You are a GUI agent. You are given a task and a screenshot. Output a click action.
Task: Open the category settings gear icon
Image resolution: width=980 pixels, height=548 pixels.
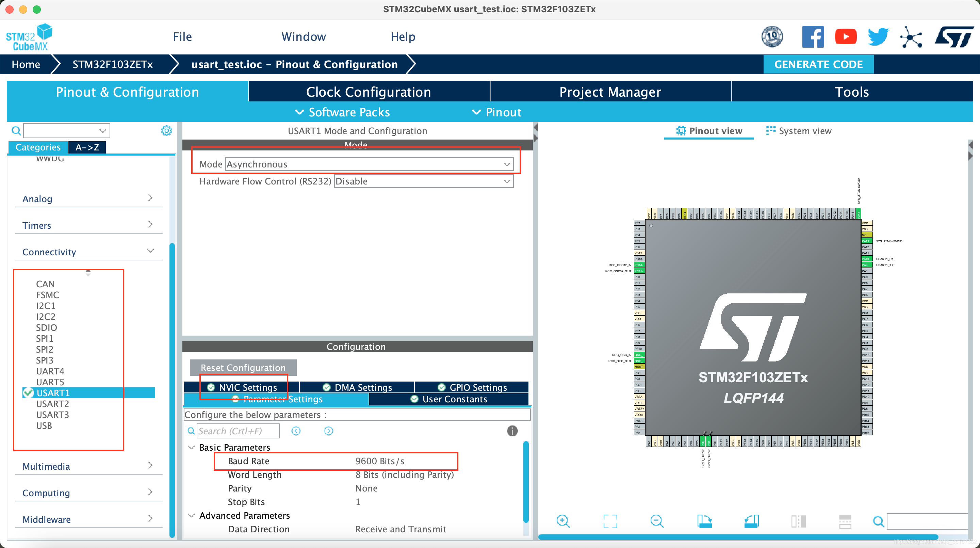tap(167, 130)
